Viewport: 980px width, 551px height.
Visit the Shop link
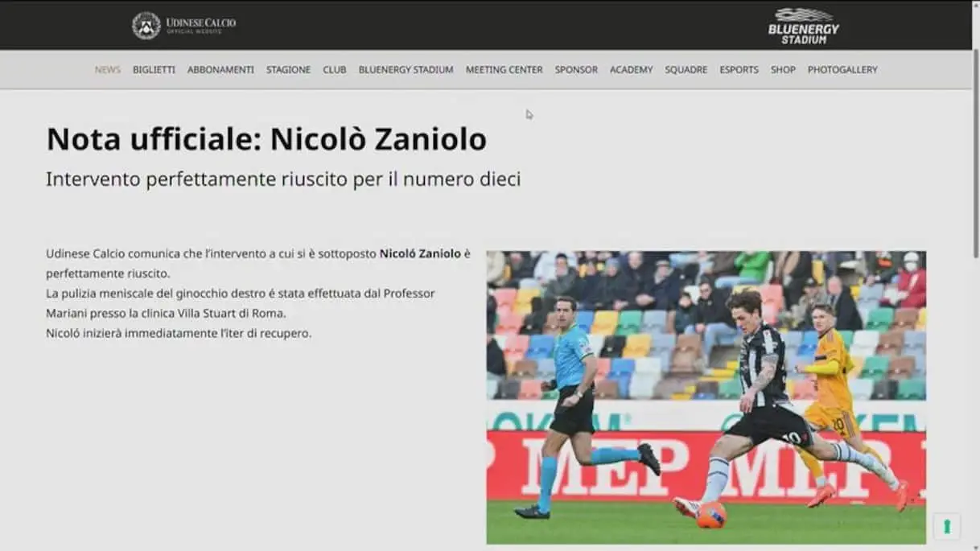783,70
